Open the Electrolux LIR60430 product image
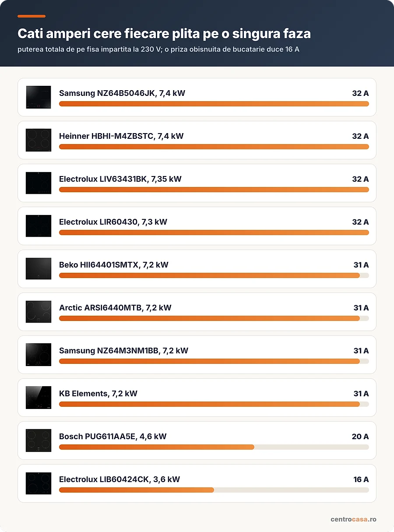The width and height of the screenshot is (394, 532). 39,226
